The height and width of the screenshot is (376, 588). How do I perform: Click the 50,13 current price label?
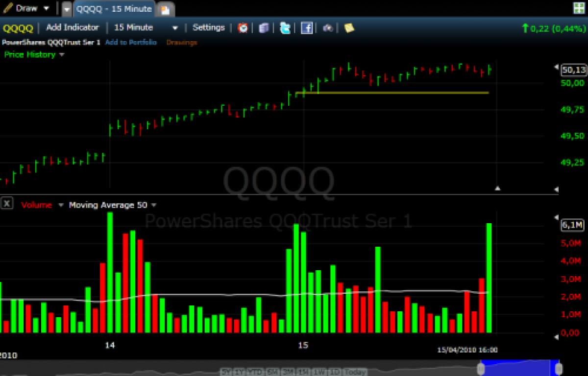pos(574,70)
